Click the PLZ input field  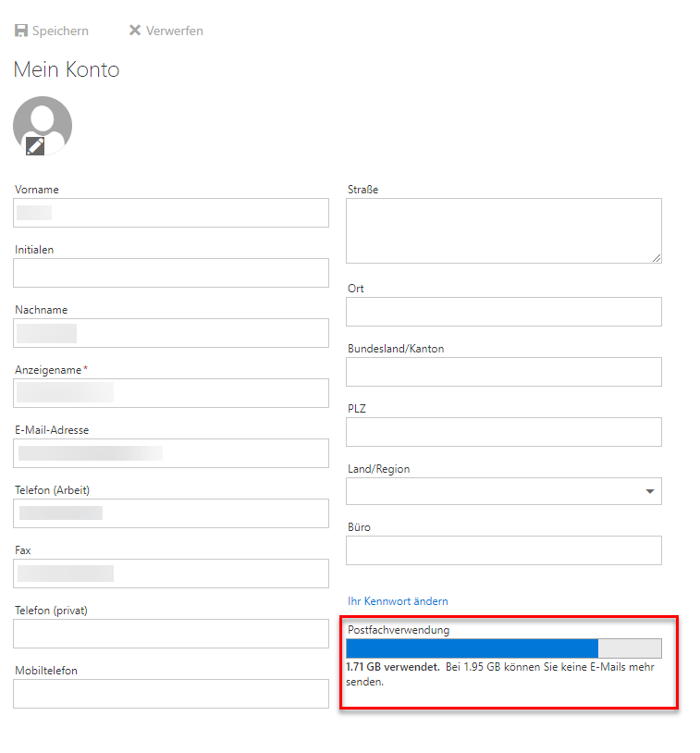tap(503, 432)
